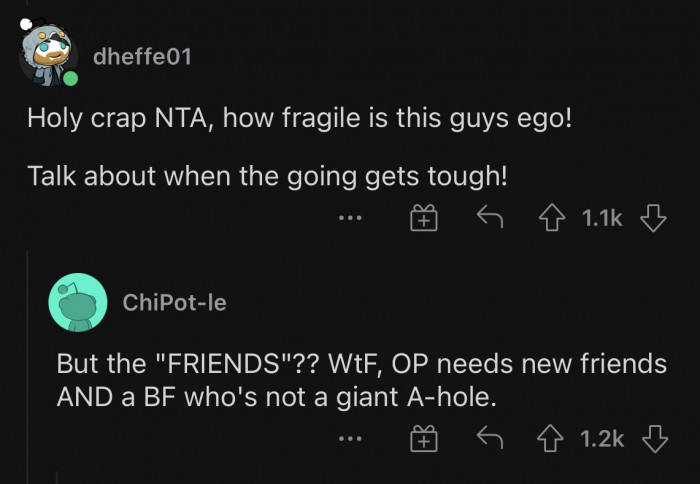Viewport: 700px width, 484px height.
Task: Visit the ChiPot-le username link
Action: point(174,302)
